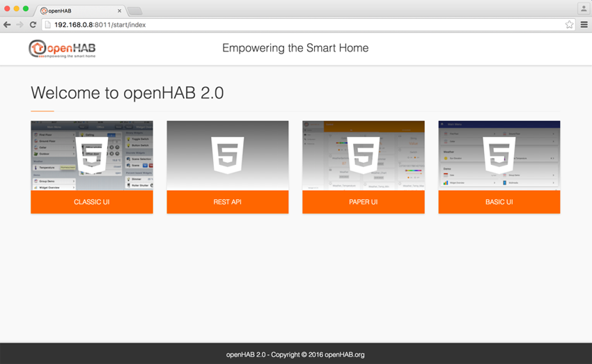Open the Chrome user profile icon
This screenshot has width=592, height=364.
[584, 8]
